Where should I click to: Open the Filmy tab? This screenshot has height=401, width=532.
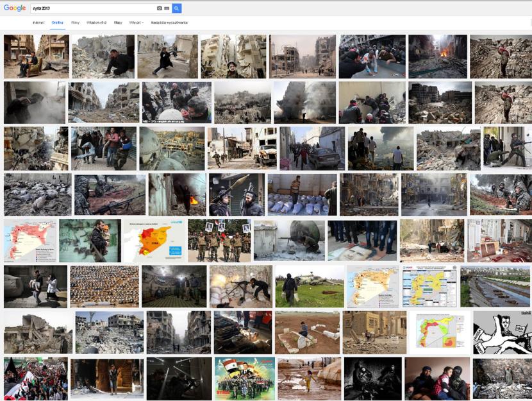pyautogui.click(x=75, y=22)
